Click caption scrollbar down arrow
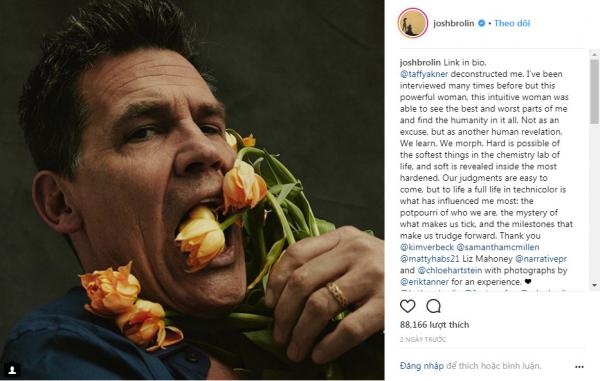Image resolution: width=600 pixels, height=381 pixels. coord(594,285)
